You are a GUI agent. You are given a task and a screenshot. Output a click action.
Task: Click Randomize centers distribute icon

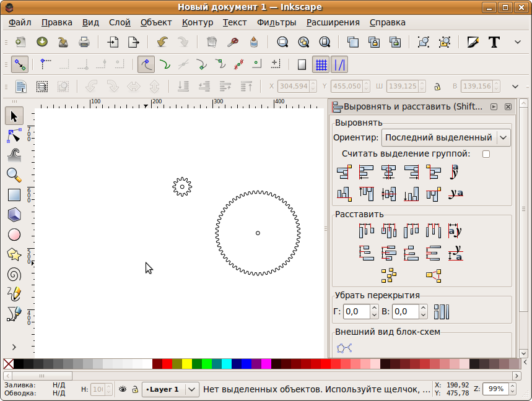click(x=389, y=275)
